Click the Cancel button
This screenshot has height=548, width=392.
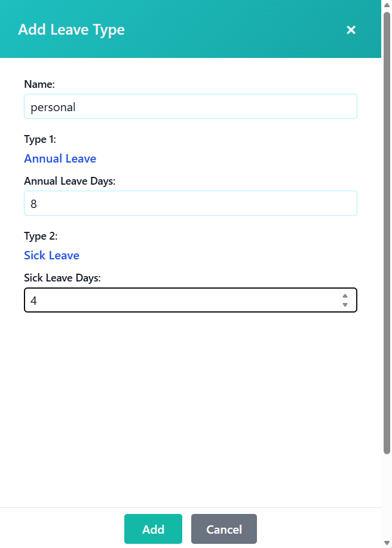point(224,529)
